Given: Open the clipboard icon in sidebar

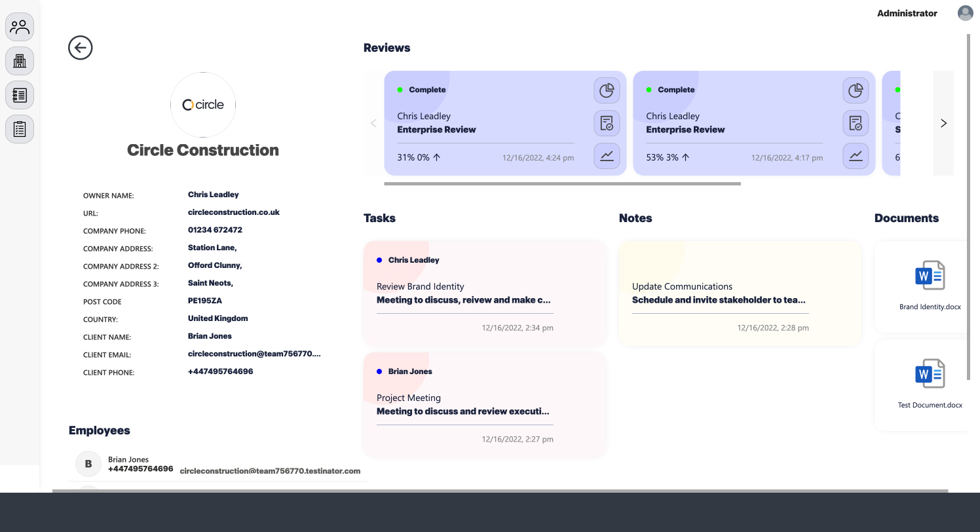Looking at the screenshot, I should click(20, 129).
